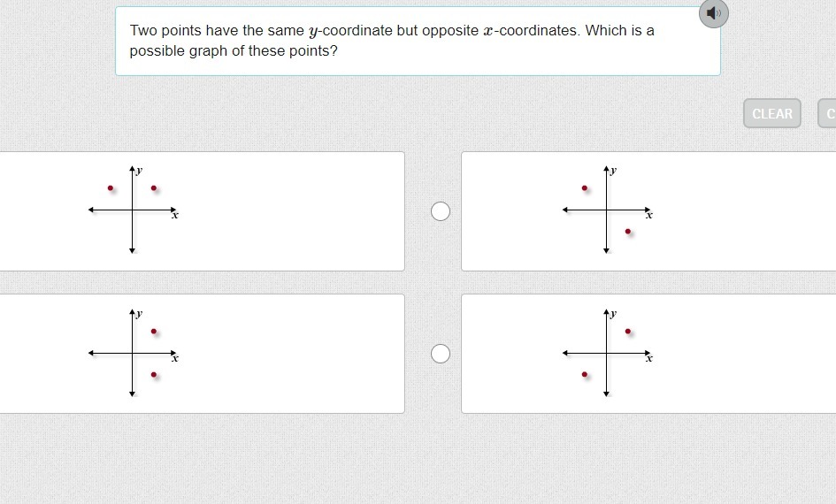Click the partially visible button beside CLEAR
836x504 pixels.
(829, 113)
